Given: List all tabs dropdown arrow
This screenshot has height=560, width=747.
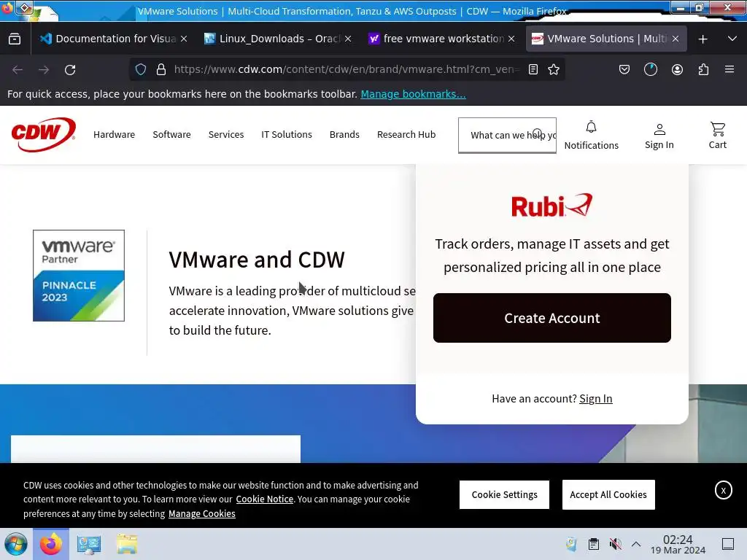Looking at the screenshot, I should coord(732,39).
